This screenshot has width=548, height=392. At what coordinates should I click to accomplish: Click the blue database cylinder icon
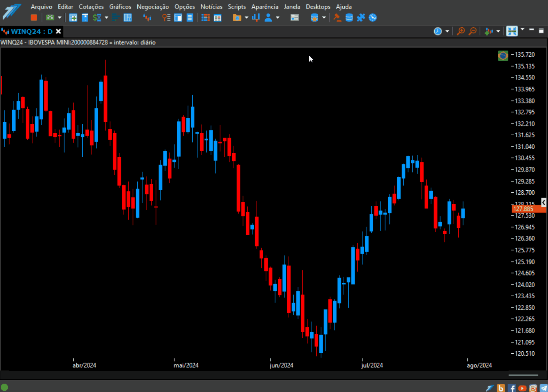tap(349, 18)
